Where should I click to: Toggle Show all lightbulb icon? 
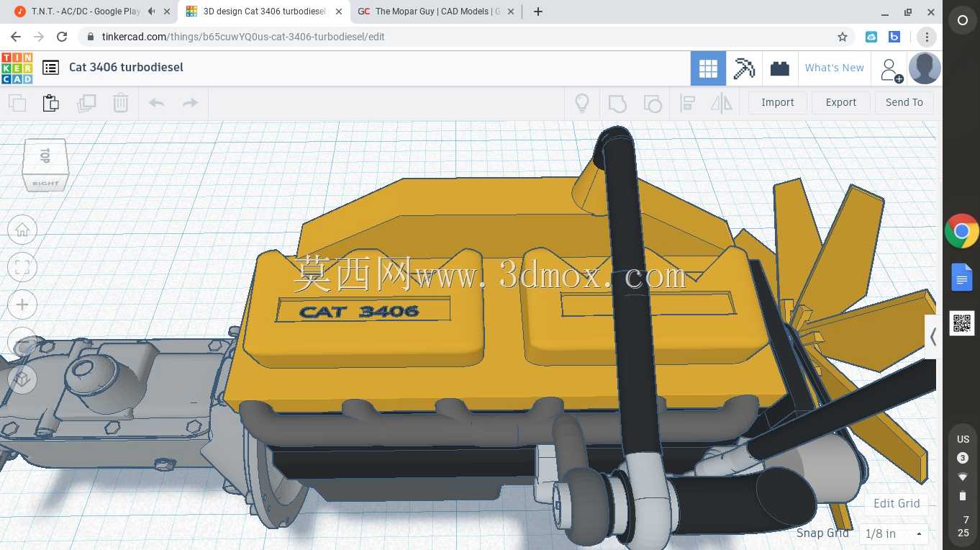(x=582, y=103)
